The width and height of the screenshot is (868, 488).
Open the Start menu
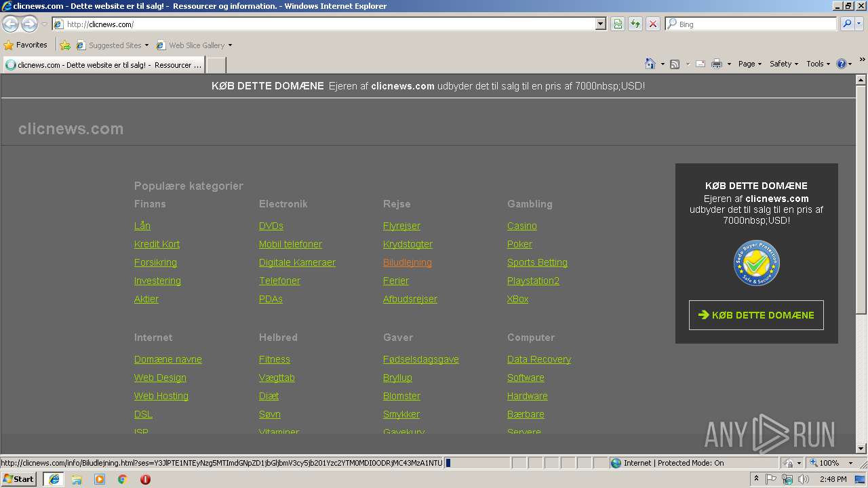pyautogui.click(x=18, y=479)
